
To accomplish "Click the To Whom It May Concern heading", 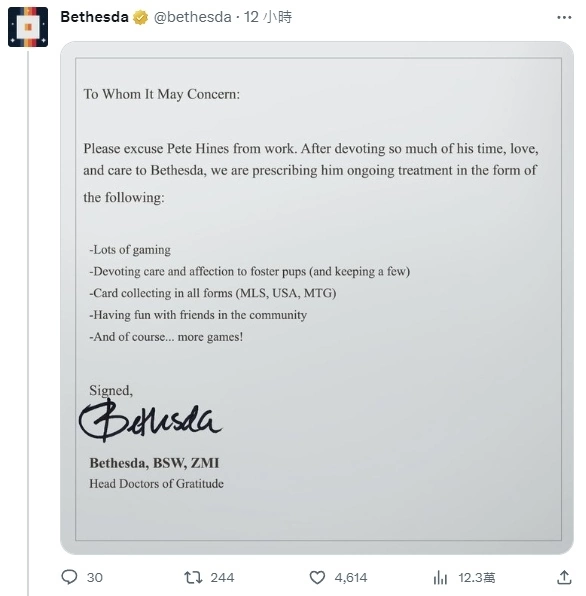I will point(162,94).
